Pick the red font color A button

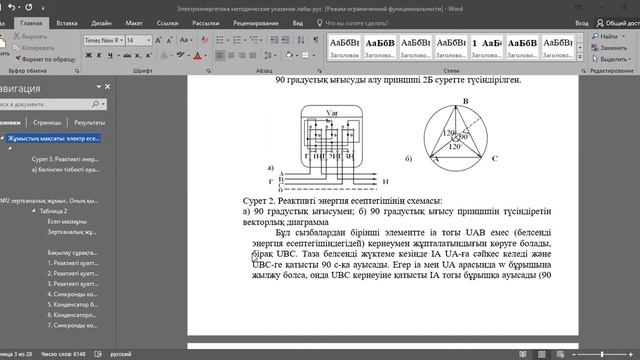pos(198,55)
